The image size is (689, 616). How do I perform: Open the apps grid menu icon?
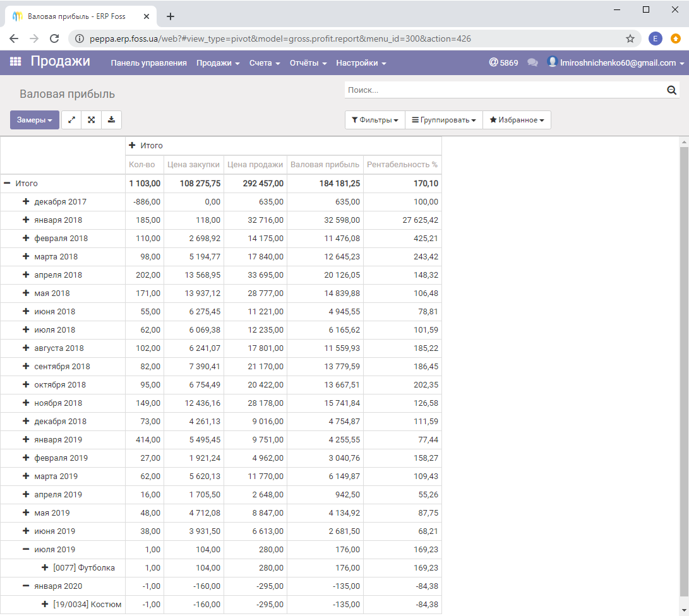click(x=15, y=62)
